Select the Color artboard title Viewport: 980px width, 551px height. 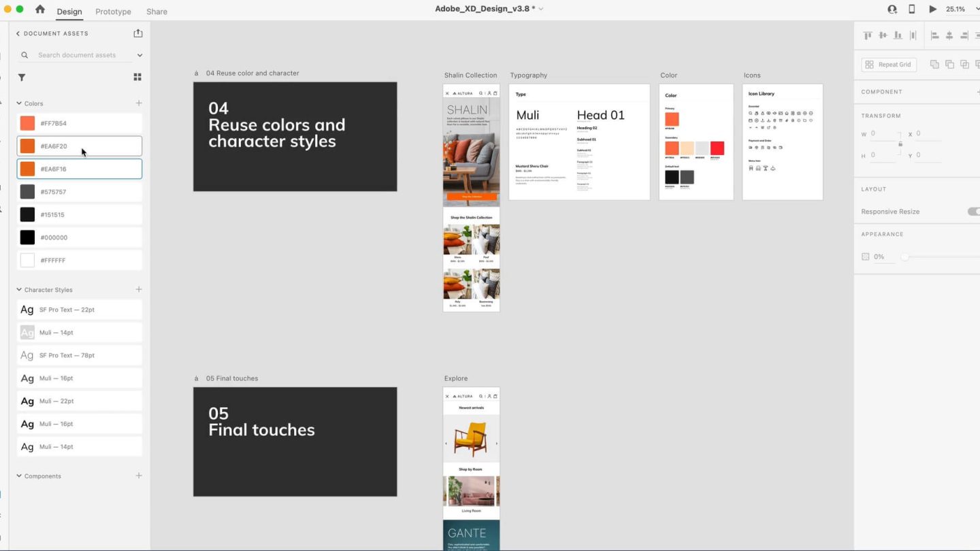(x=669, y=76)
